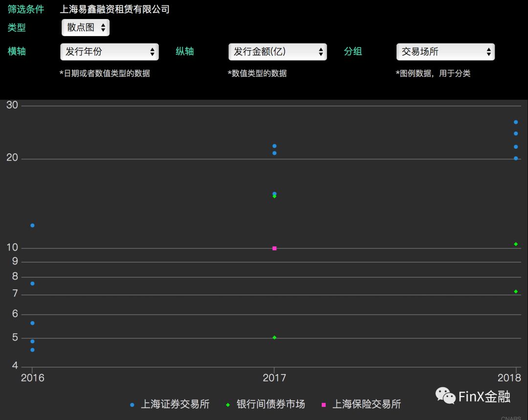The image size is (528, 420).
Task: Open the 交易场所 grouping dropdown
Action: (445, 52)
